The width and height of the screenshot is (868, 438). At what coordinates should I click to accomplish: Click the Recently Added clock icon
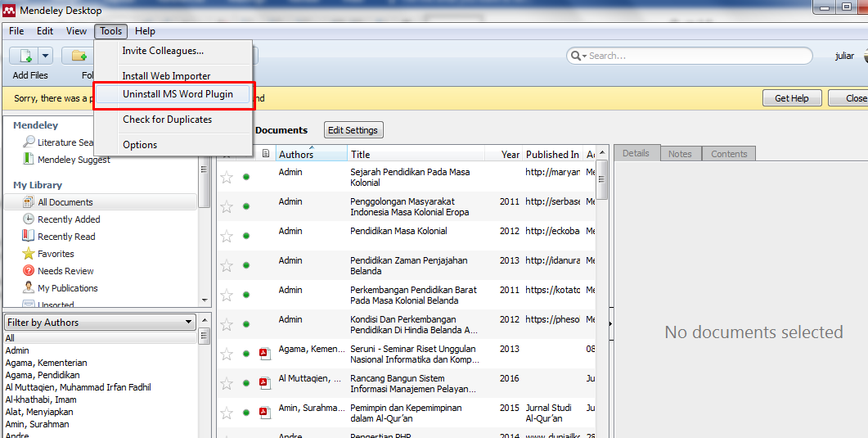[29, 219]
